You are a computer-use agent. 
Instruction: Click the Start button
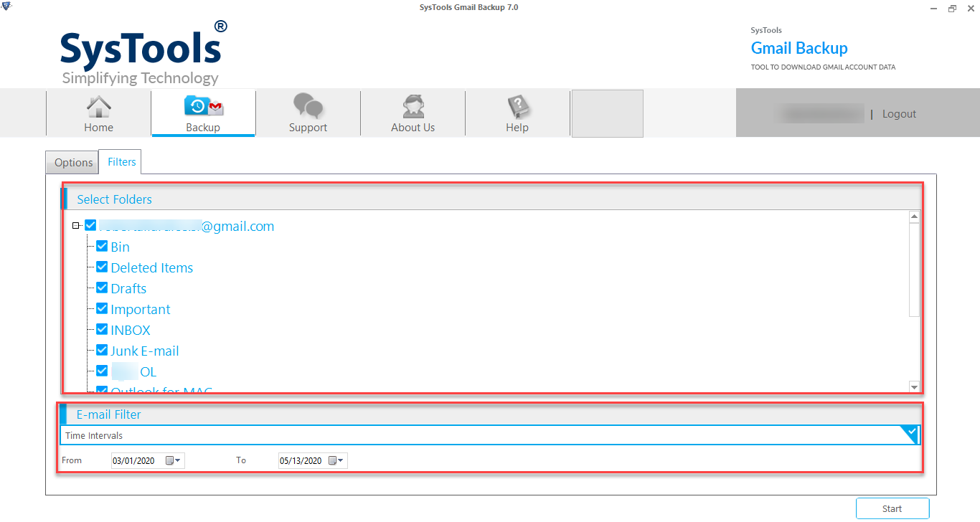click(x=892, y=508)
